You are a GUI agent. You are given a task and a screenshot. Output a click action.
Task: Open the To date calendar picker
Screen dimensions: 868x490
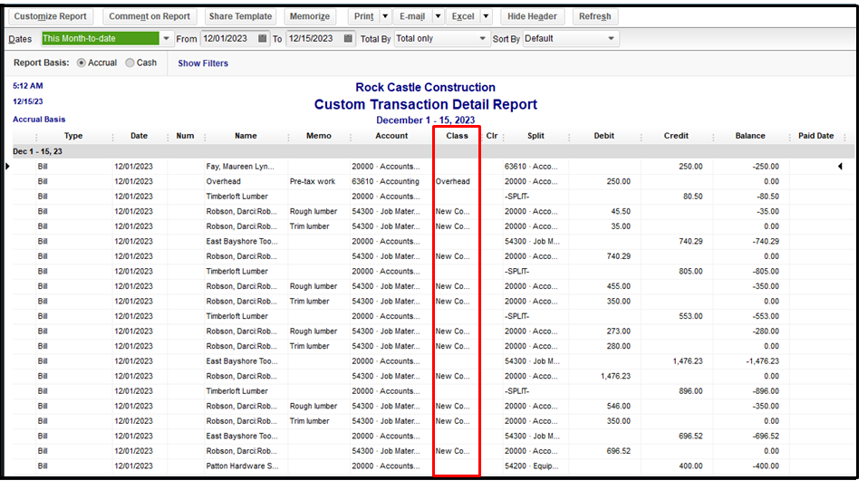click(x=348, y=39)
